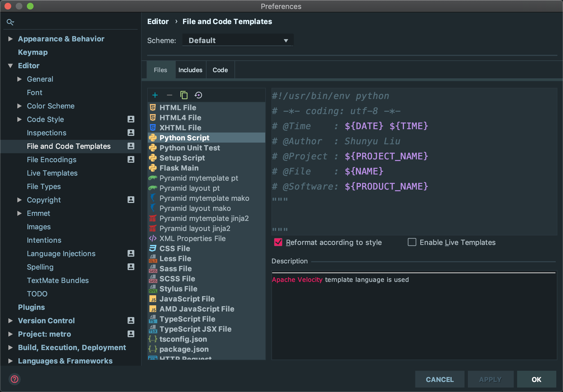Viewport: 563px width, 392px height.
Task: Click the add template plus icon
Action: coord(155,95)
